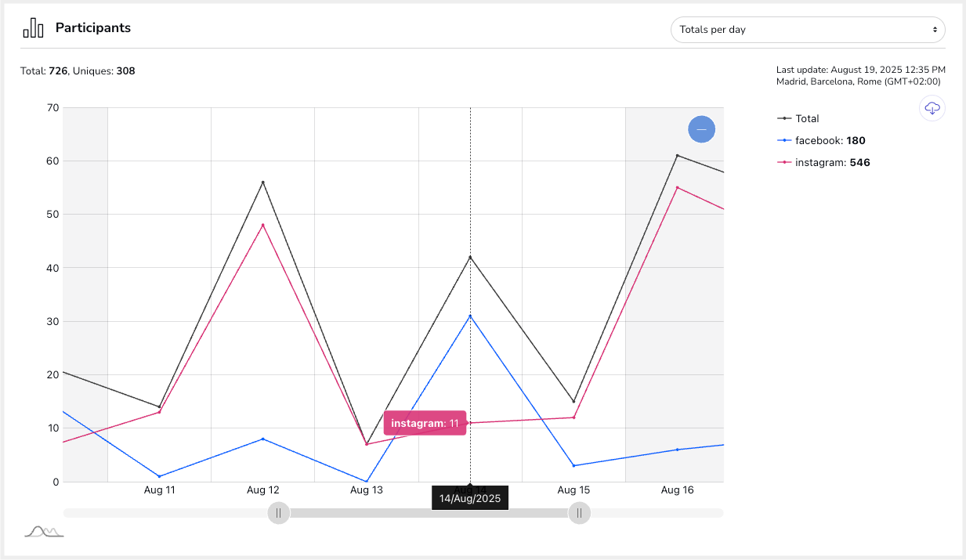Click the mini chart icon below the slider

click(44, 532)
